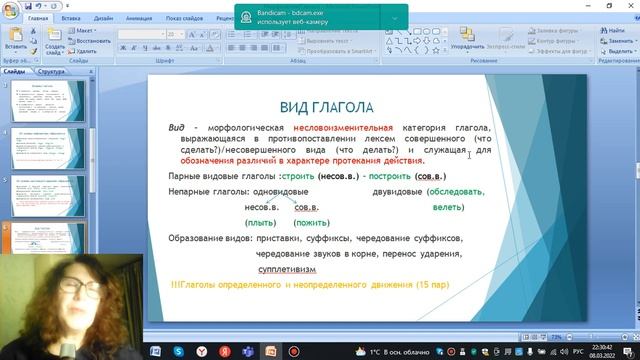Toggle text shadow formatting
Image resolution: width=640 pixels, height=360 pixels.
coord(168,48)
